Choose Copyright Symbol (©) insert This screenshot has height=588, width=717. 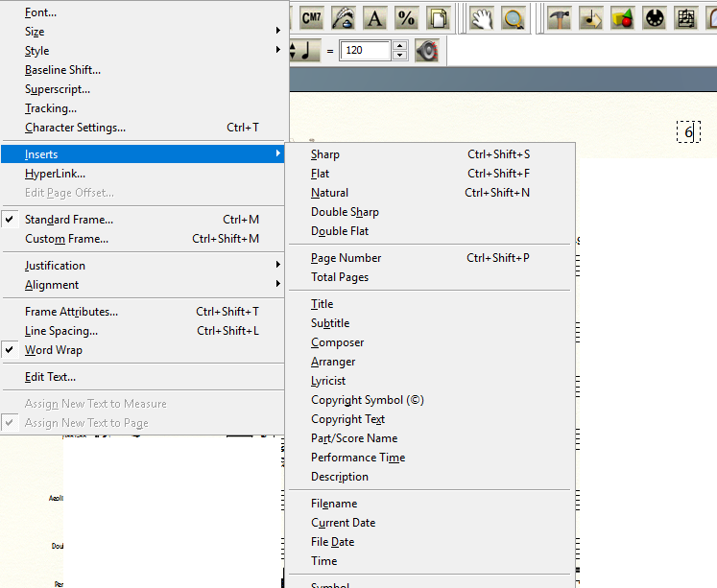pos(367,400)
